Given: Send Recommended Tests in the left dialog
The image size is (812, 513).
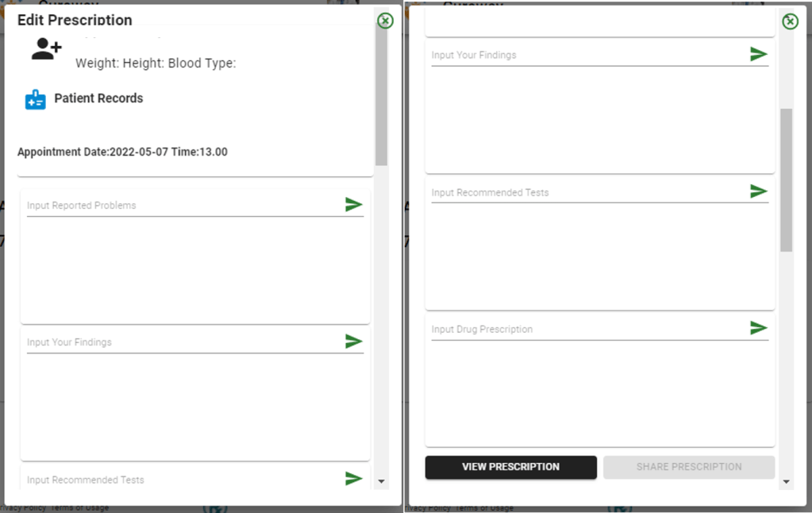Looking at the screenshot, I should (x=354, y=478).
